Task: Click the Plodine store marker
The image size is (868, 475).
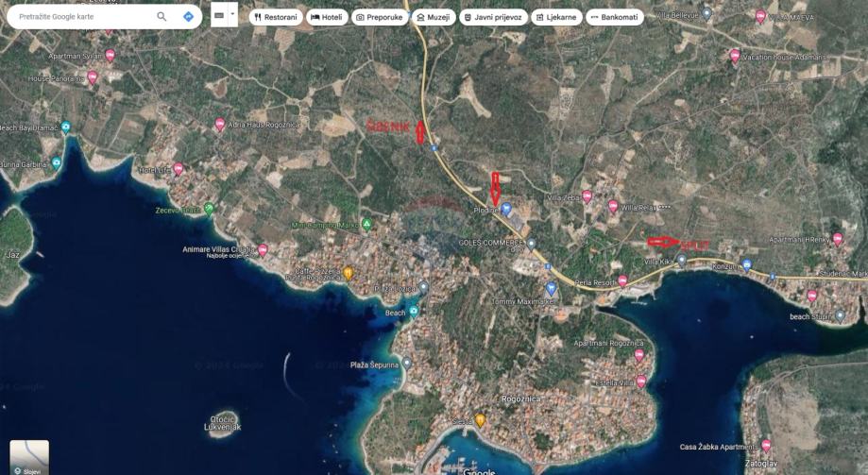Action: (x=506, y=210)
